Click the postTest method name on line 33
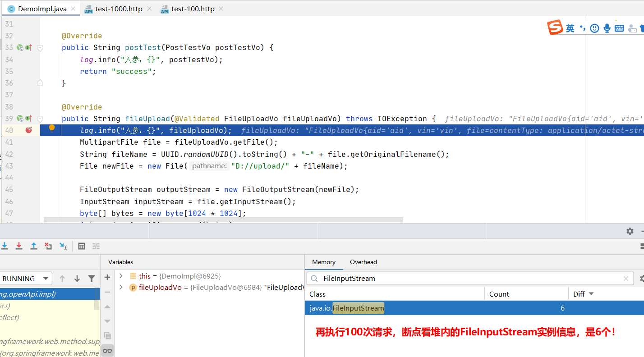 (x=143, y=47)
